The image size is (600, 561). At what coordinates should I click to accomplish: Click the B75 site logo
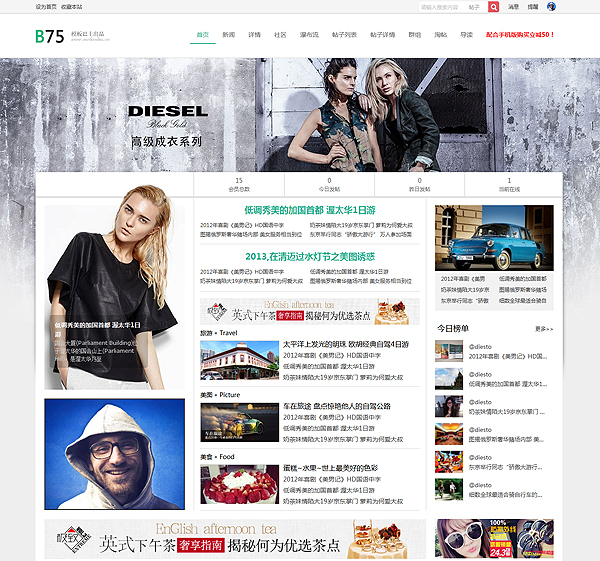point(49,36)
